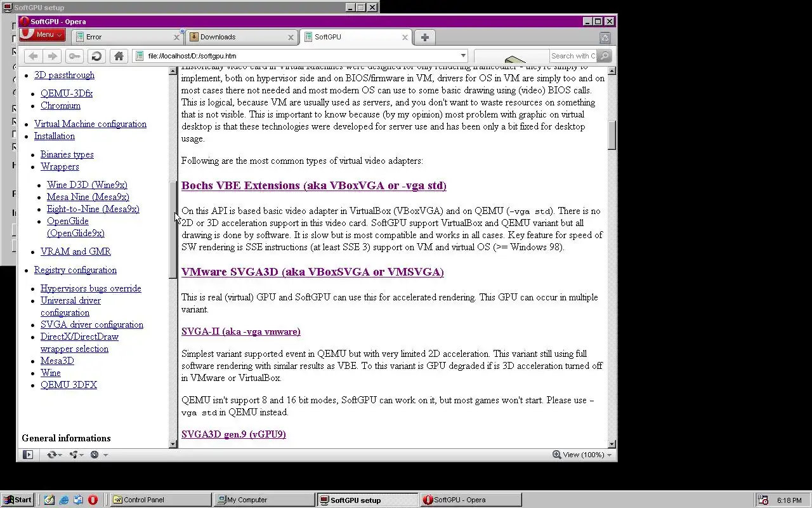
Task: Open the View (100%) zoom dropdown
Action: coord(582,455)
